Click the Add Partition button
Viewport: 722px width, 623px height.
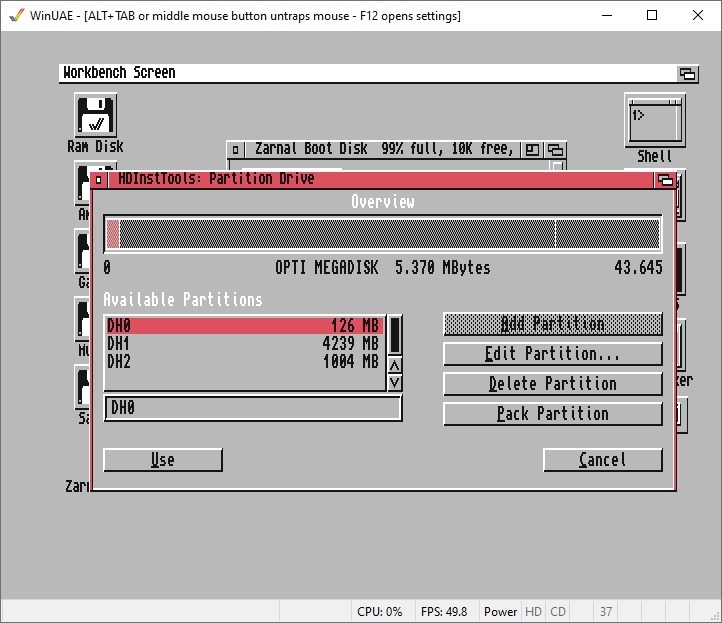(553, 324)
